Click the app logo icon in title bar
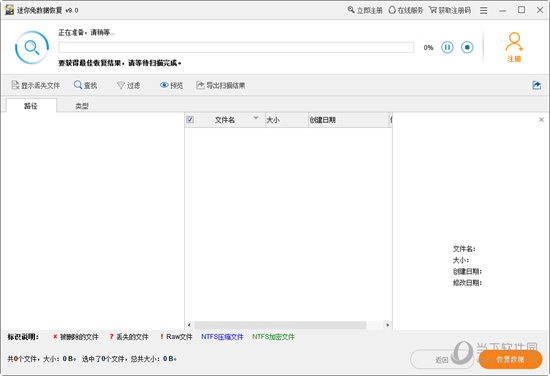This screenshot has height=376, width=550. [9, 10]
